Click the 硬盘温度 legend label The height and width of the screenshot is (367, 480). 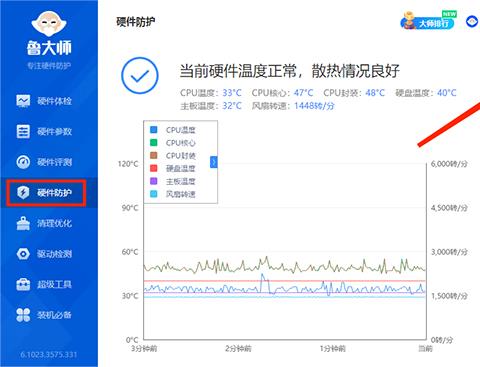(x=180, y=168)
